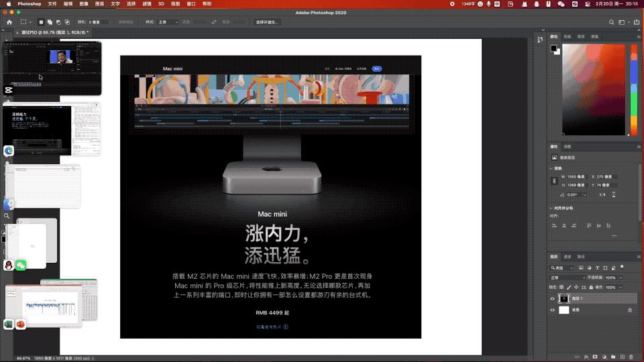Screen dimensions: 644x362
Task: Click the Share image icon
Action: (x=636, y=22)
